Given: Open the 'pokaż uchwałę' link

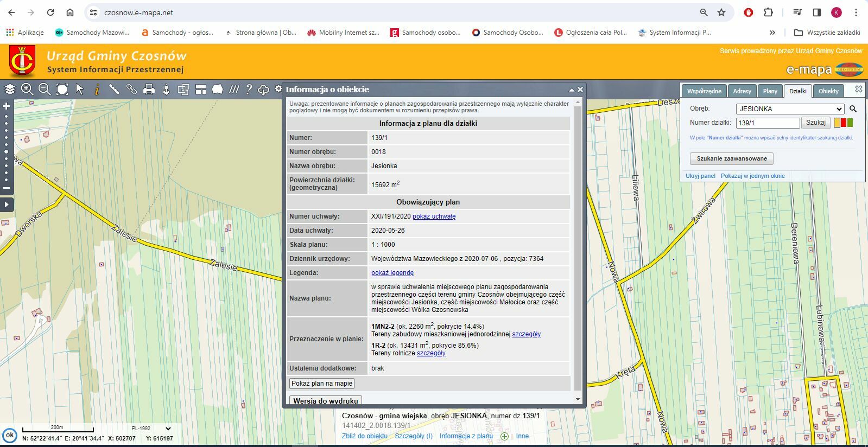Looking at the screenshot, I should (434, 216).
